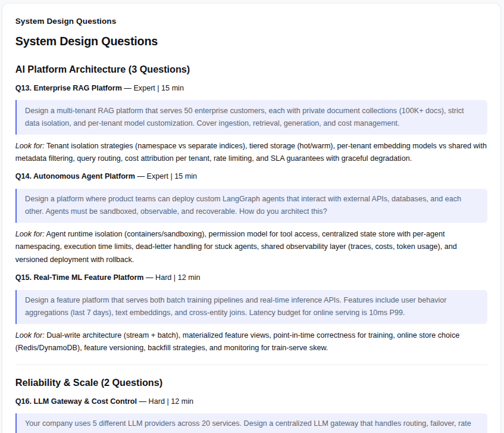Click the Expert | 15 min label for Q14
Screen dimensions: 504x433
coord(171,176)
